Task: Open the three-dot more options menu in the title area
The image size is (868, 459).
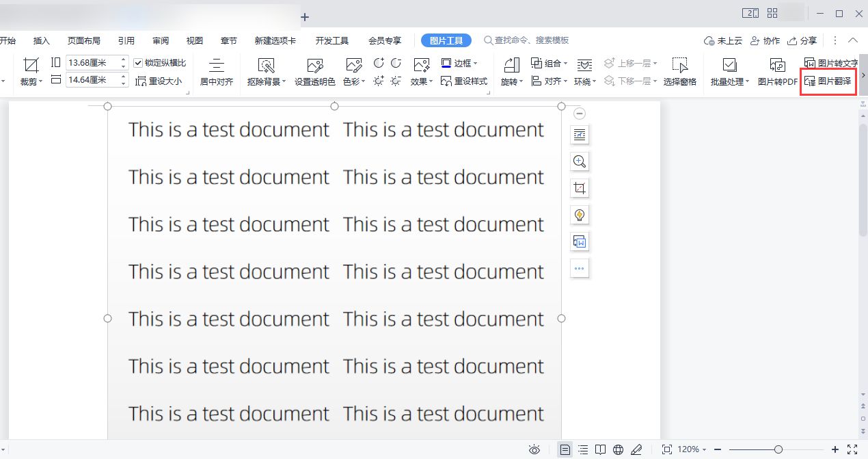Action: (x=835, y=41)
